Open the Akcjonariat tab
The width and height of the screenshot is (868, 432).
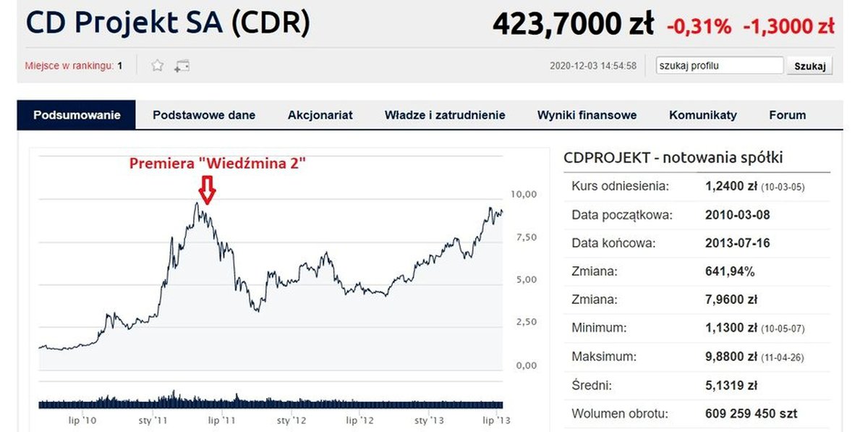pos(320,115)
